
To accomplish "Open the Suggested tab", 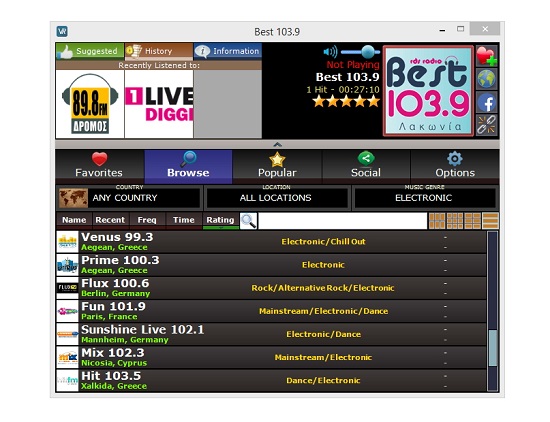I will (x=90, y=51).
